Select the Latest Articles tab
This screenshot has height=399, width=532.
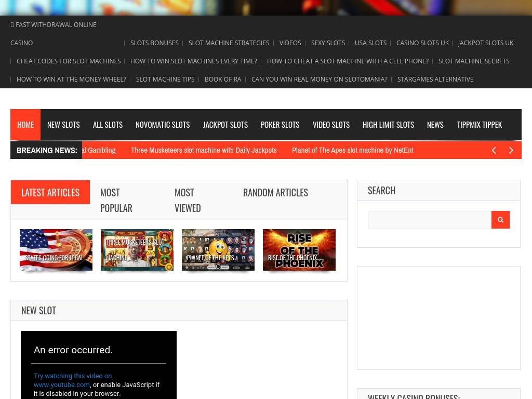(50, 192)
